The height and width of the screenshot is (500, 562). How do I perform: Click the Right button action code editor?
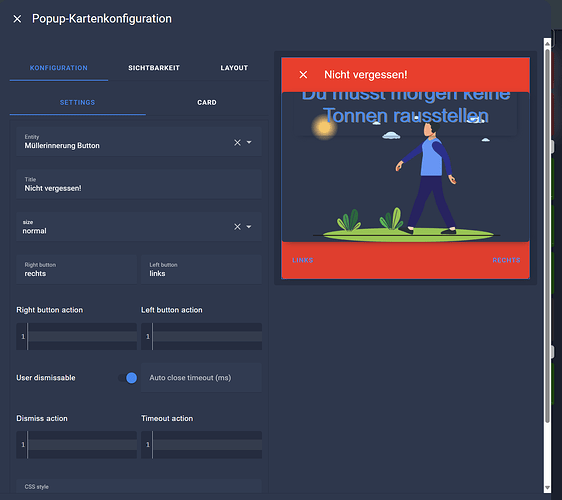click(76, 336)
